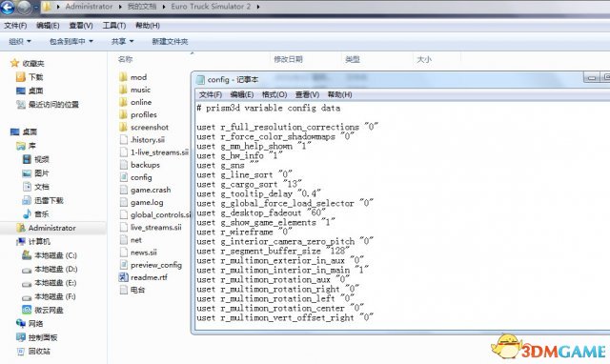This screenshot has height=364, width=610.
Task: Click 我的文档 in the address breadcrumb
Action: 142,7
